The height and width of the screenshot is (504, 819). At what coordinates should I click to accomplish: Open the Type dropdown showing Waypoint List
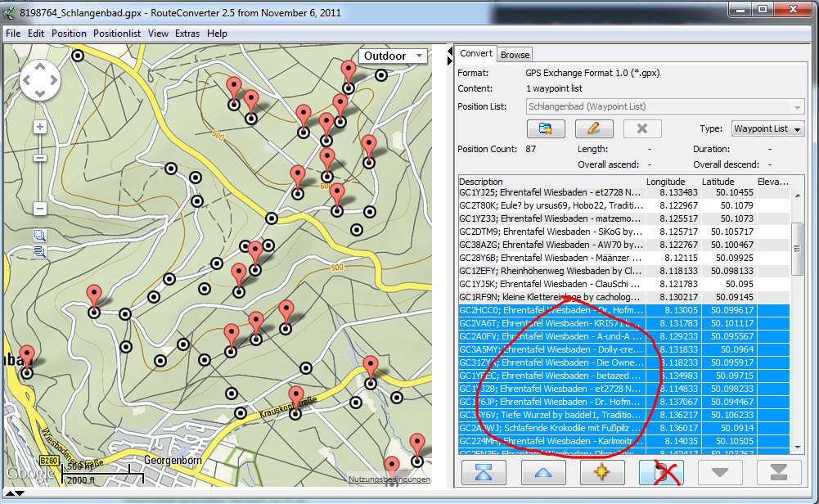pos(767,128)
